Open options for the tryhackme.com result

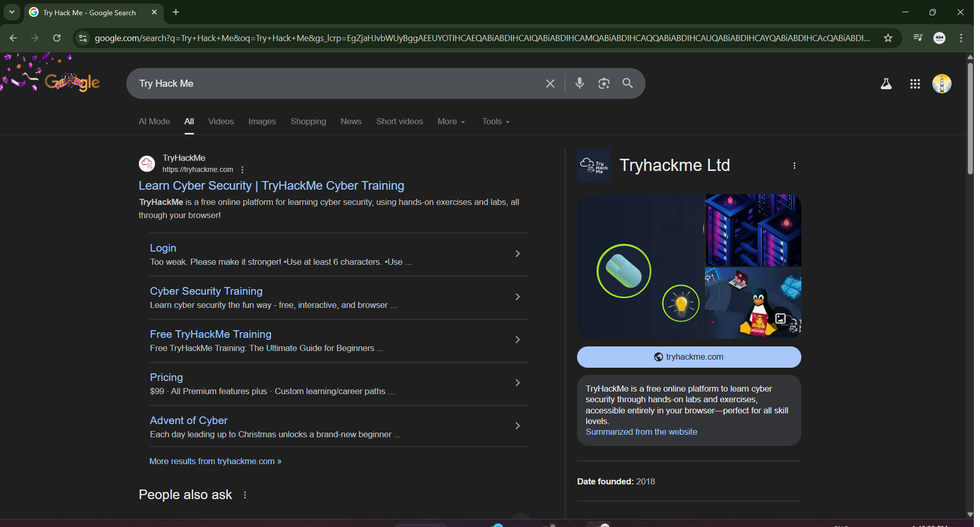(242, 170)
